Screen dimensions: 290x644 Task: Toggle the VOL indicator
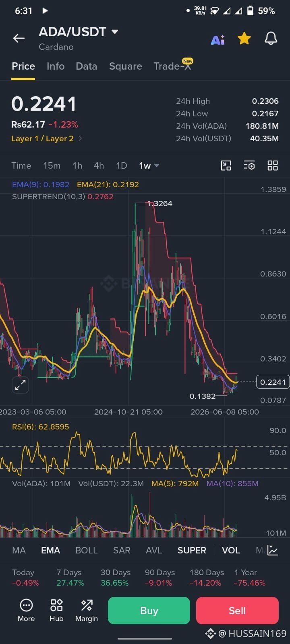tap(231, 550)
